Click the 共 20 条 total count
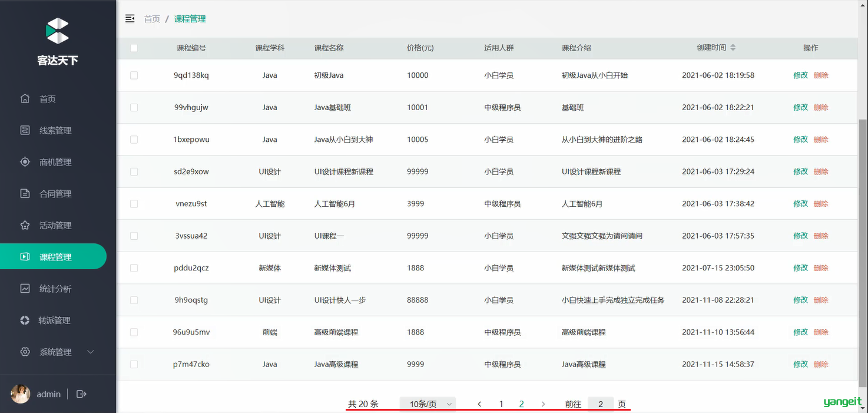 tap(363, 404)
